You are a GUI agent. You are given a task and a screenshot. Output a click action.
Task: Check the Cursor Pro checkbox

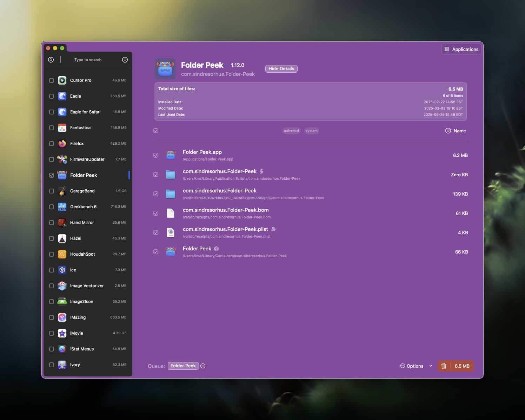point(52,80)
